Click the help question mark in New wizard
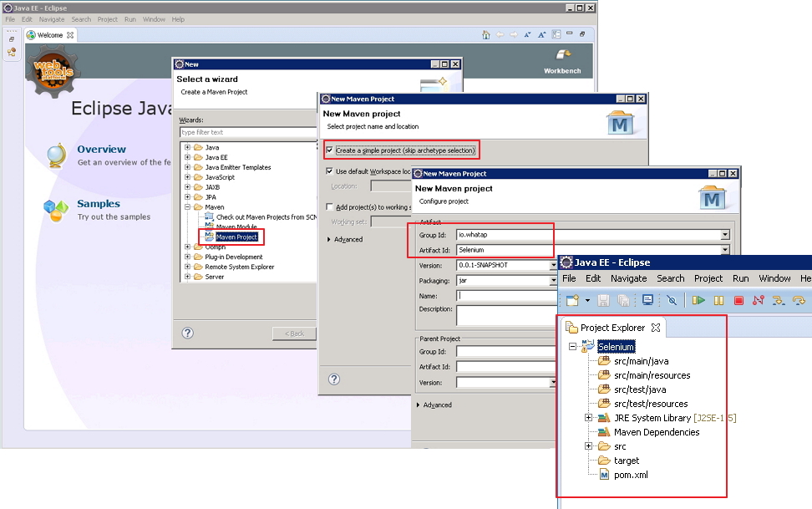This screenshot has width=812, height=509. coord(188,333)
